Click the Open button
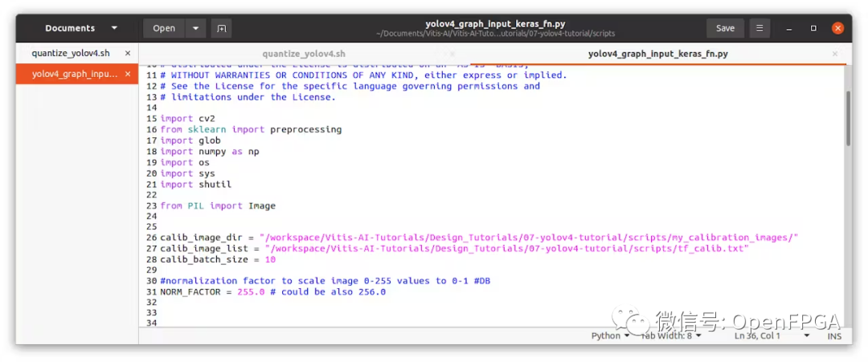 pyautogui.click(x=164, y=28)
